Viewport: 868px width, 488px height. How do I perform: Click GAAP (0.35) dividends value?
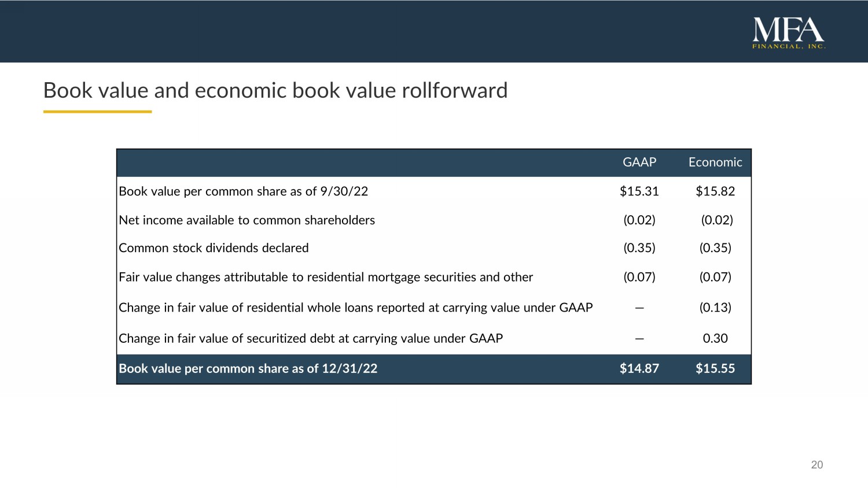(x=639, y=248)
